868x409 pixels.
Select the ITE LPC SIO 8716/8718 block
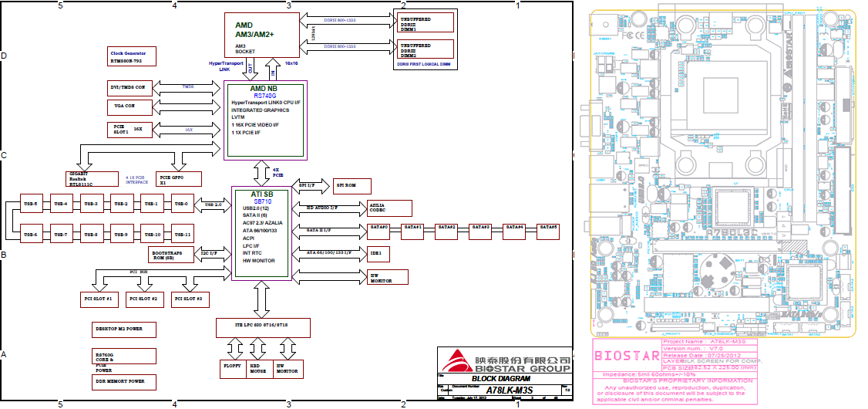click(263, 327)
